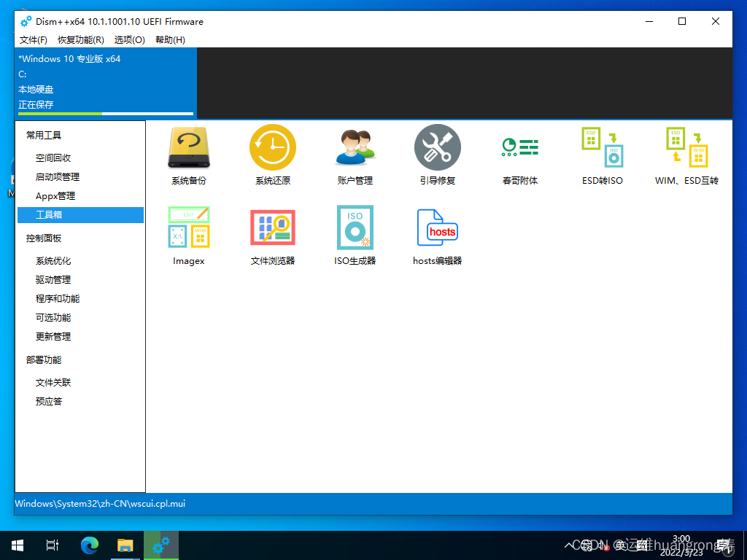The width and height of the screenshot is (747, 560).
Task: Open the 恢复功能(R) menu
Action: (81, 39)
